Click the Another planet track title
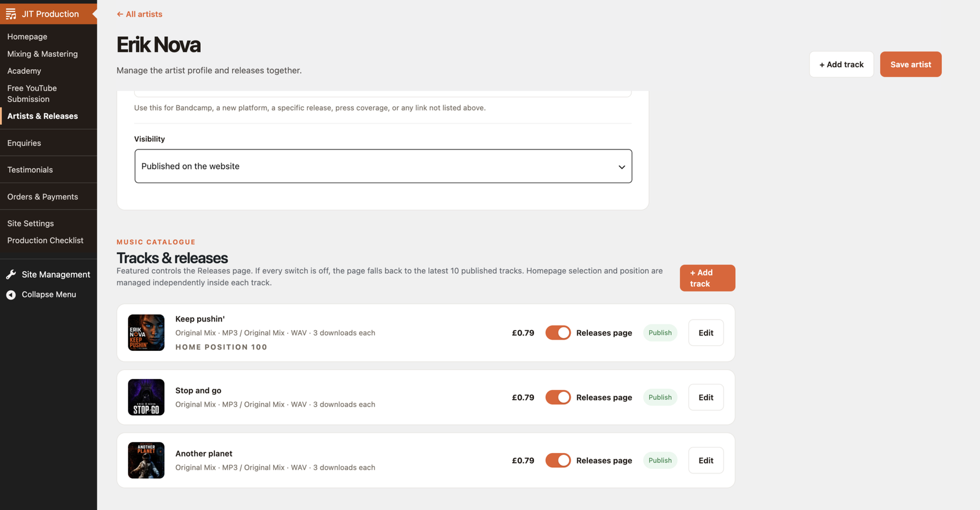980x510 pixels. point(204,454)
